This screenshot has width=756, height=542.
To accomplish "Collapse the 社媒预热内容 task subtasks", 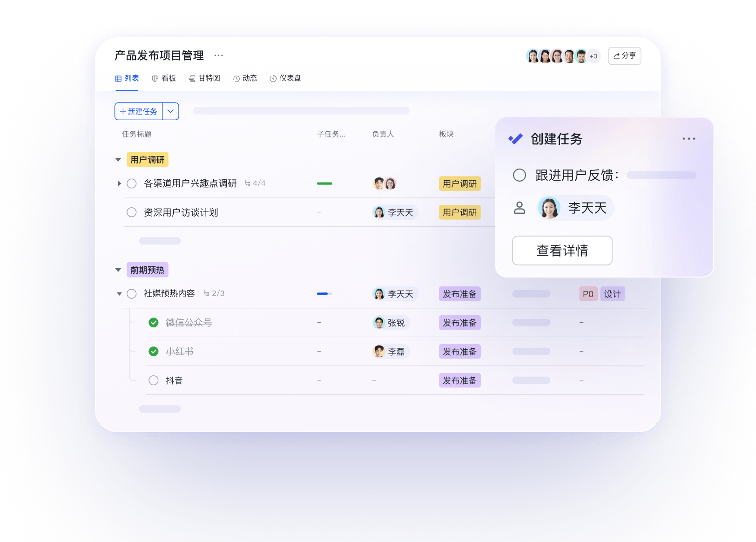I will 119,294.
